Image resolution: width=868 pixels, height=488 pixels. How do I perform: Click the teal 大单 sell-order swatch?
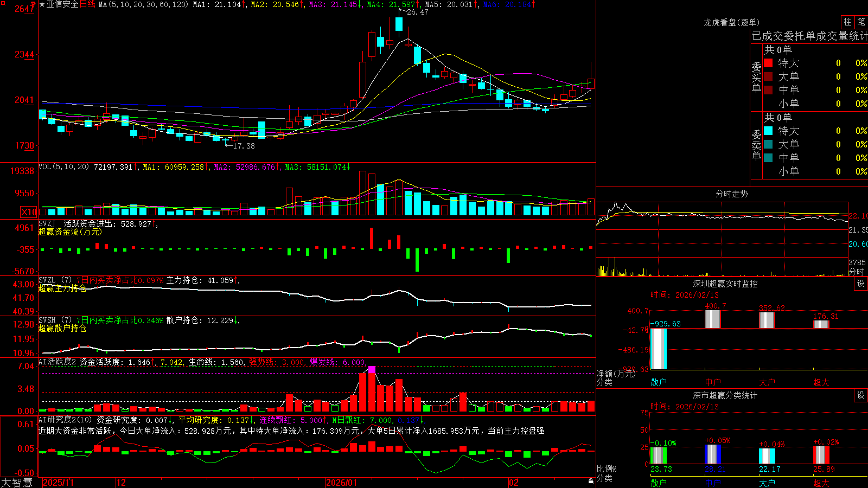(x=768, y=144)
